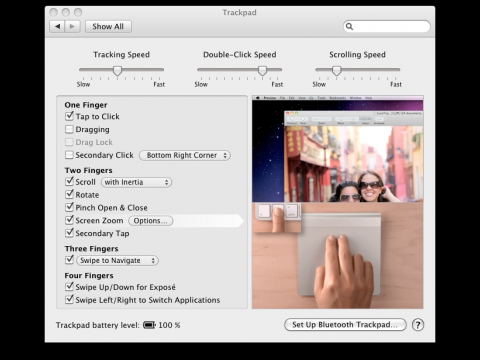Screen dimensions: 480x360
Task: Click the Trackpad window title
Action: (x=239, y=12)
